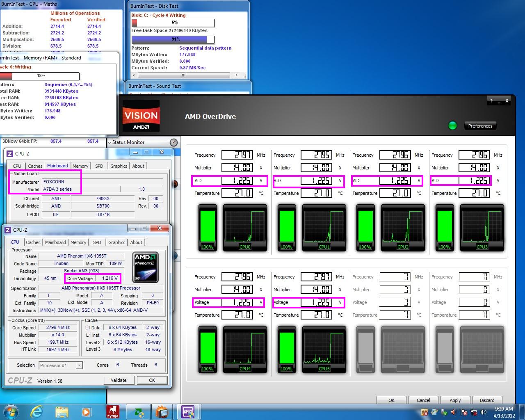Click the CPU2 usage graph

click(403, 228)
